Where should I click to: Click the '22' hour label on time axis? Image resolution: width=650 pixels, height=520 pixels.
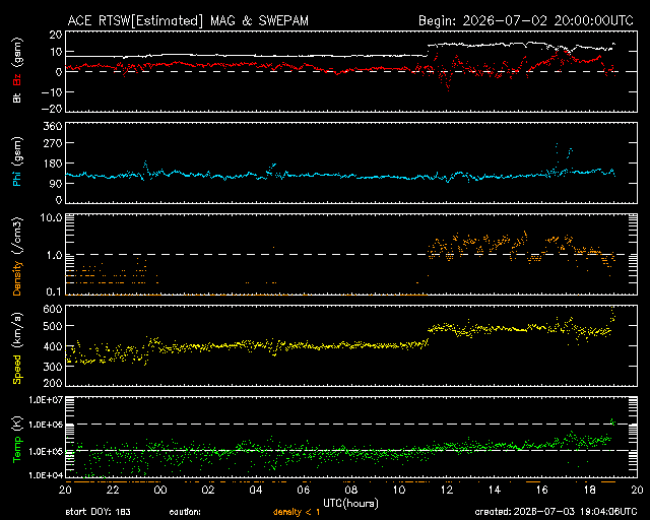point(113,490)
